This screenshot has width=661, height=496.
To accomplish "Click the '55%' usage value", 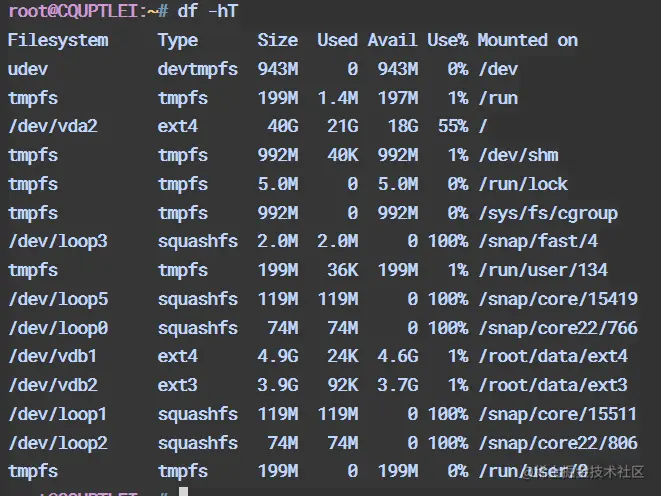I will coord(453,126).
